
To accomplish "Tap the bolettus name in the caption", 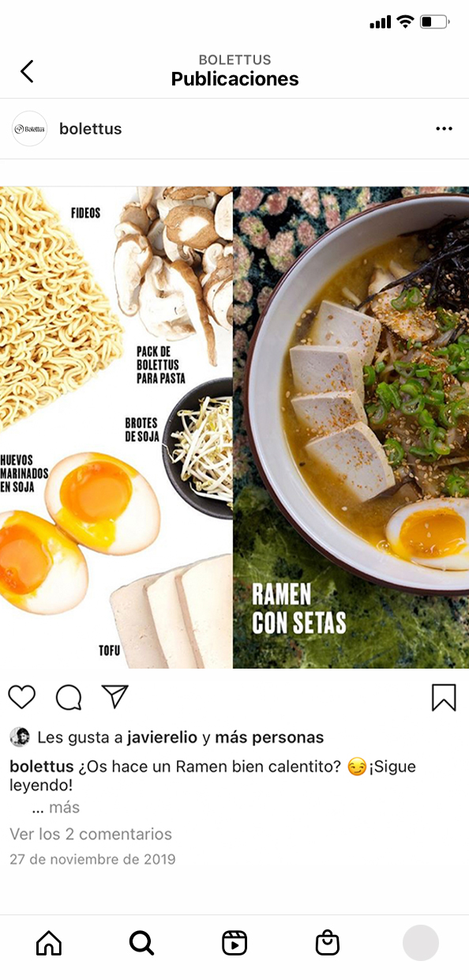I will click(x=42, y=767).
